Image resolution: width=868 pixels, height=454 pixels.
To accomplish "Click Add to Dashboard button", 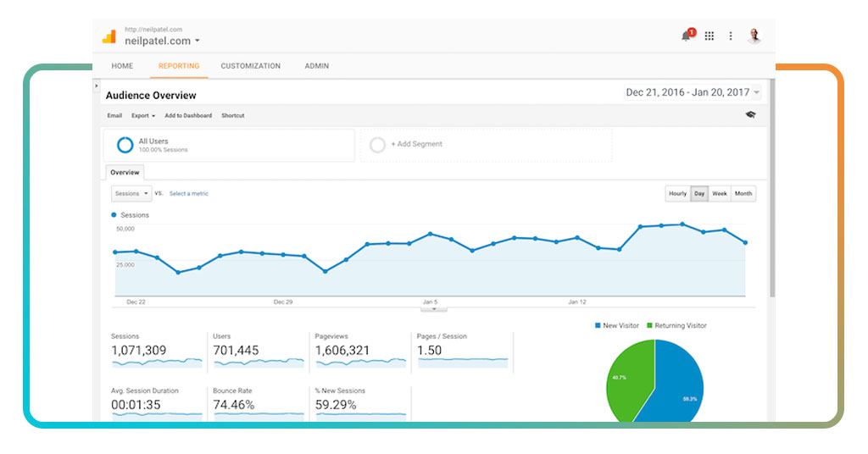I will (x=188, y=116).
